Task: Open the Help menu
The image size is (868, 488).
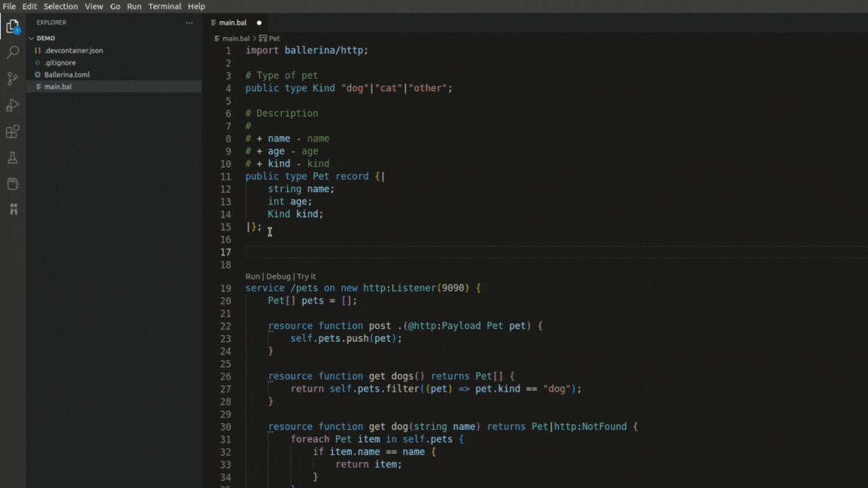Action: tap(197, 7)
